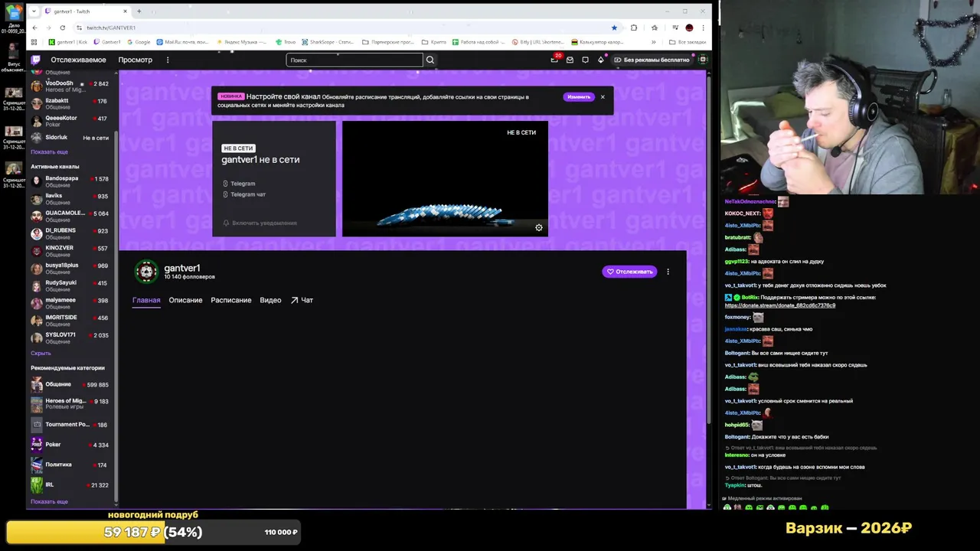980x551 pixels.
Task: Open the Twitch inbox envelope icon
Action: tap(570, 60)
